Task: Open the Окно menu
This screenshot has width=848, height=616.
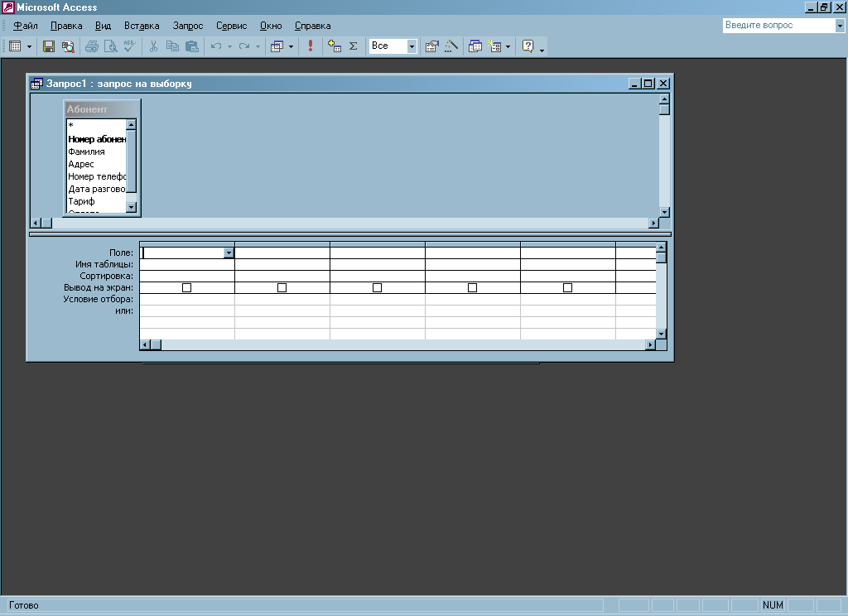Action: pos(271,26)
